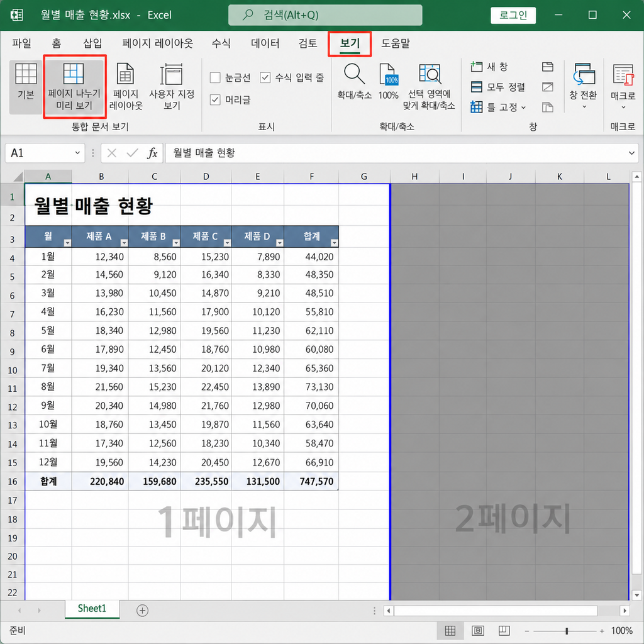Open the 도움말 tab
The width and height of the screenshot is (644, 644).
tap(396, 43)
